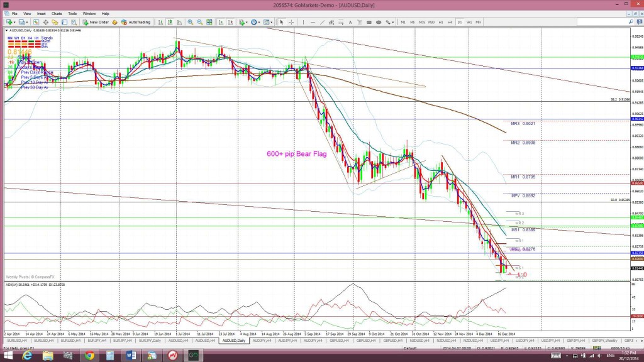Expand the Periods dropdown arrow
Screen dimensions: 644x362
258,22
